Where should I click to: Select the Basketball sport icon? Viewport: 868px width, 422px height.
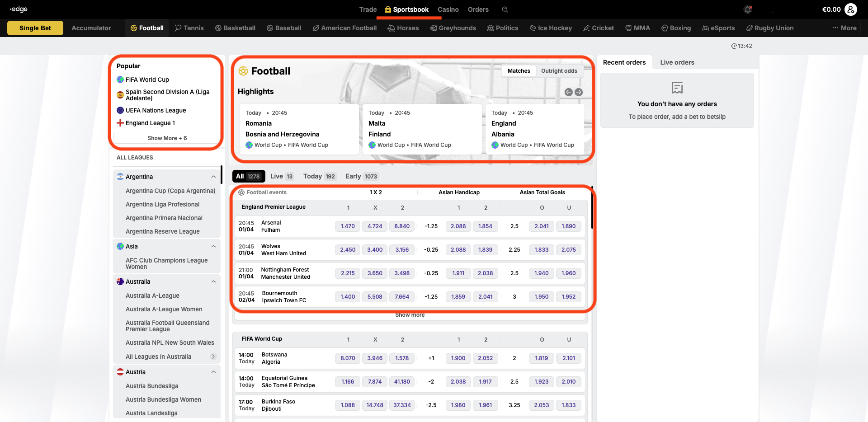[218, 28]
